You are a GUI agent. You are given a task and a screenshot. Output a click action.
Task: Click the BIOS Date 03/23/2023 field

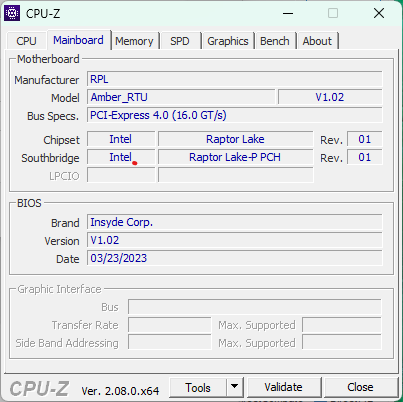point(235,258)
